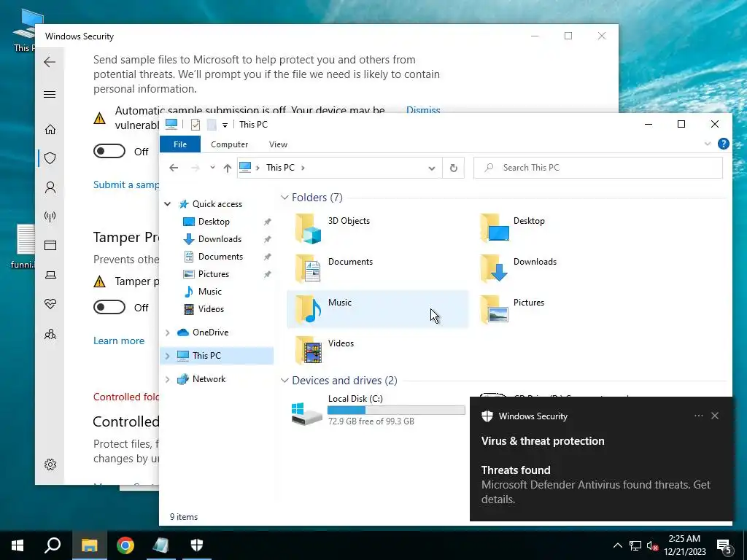This screenshot has height=560, width=747.
Task: Open address bar history dropdown
Action: pos(432,168)
